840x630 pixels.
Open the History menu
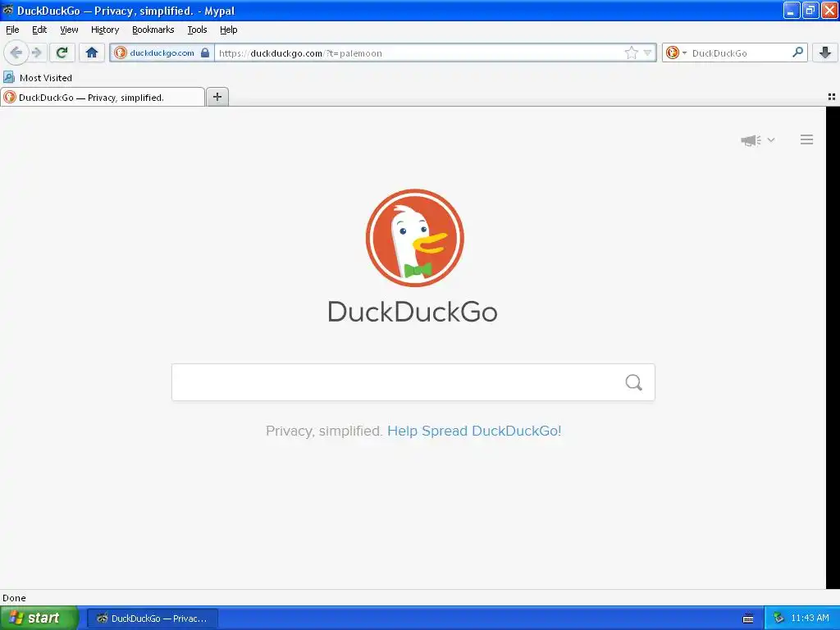tap(105, 30)
